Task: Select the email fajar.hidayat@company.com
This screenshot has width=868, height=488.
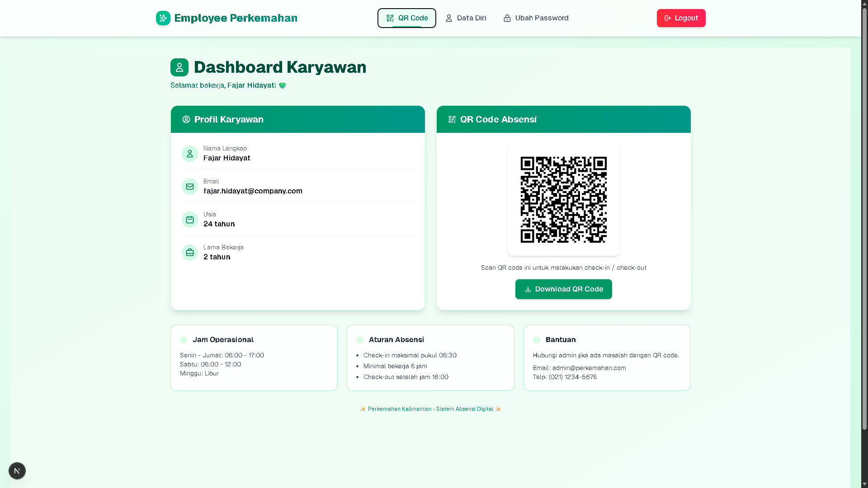Action: 253,191
